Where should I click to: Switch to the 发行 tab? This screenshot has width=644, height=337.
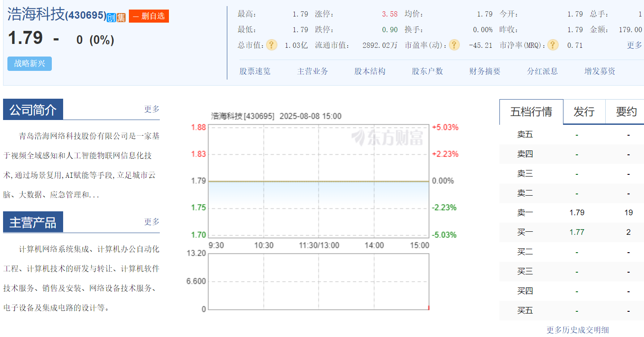[x=584, y=112]
